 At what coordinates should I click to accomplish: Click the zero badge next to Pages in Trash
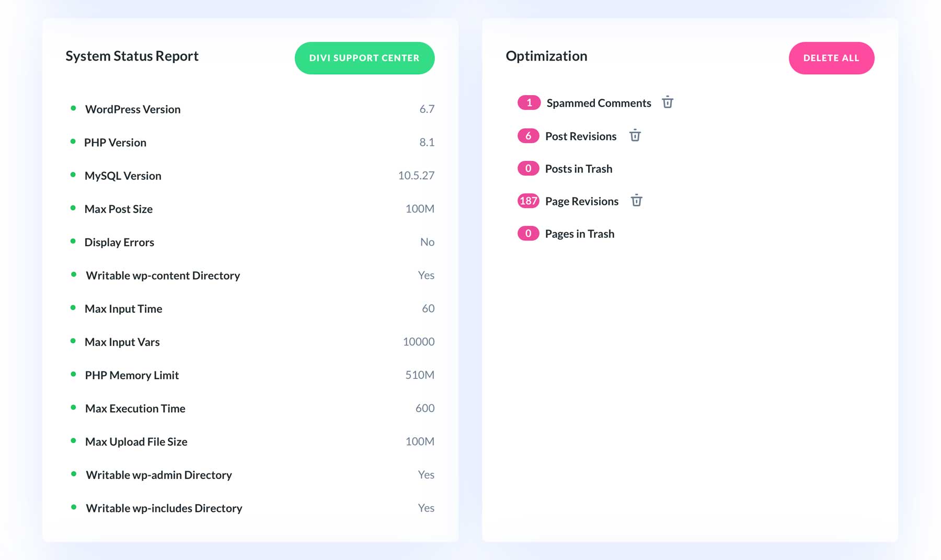529,233
